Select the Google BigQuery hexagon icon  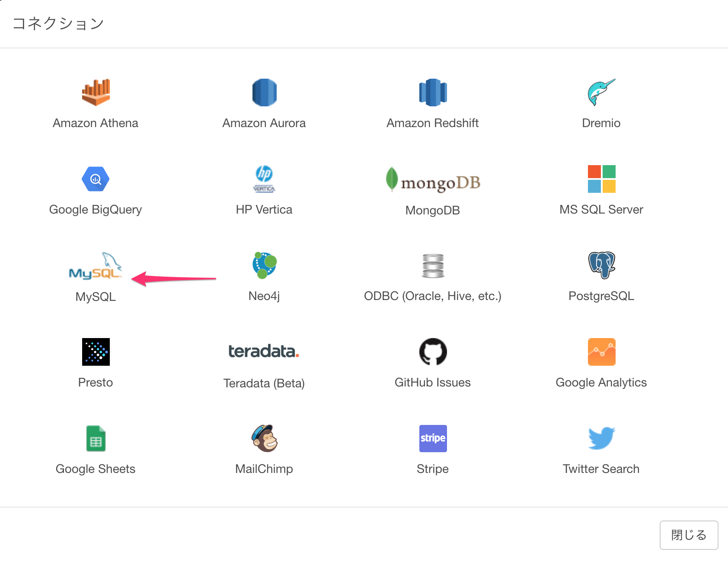(x=96, y=179)
